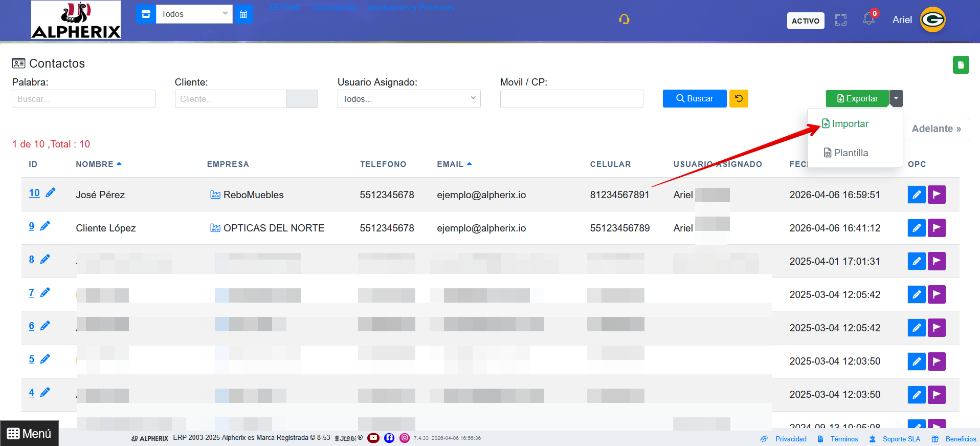Screen dimensions: 980x446
Task: Open the YouTube icon in footer
Action: pyautogui.click(x=373, y=438)
